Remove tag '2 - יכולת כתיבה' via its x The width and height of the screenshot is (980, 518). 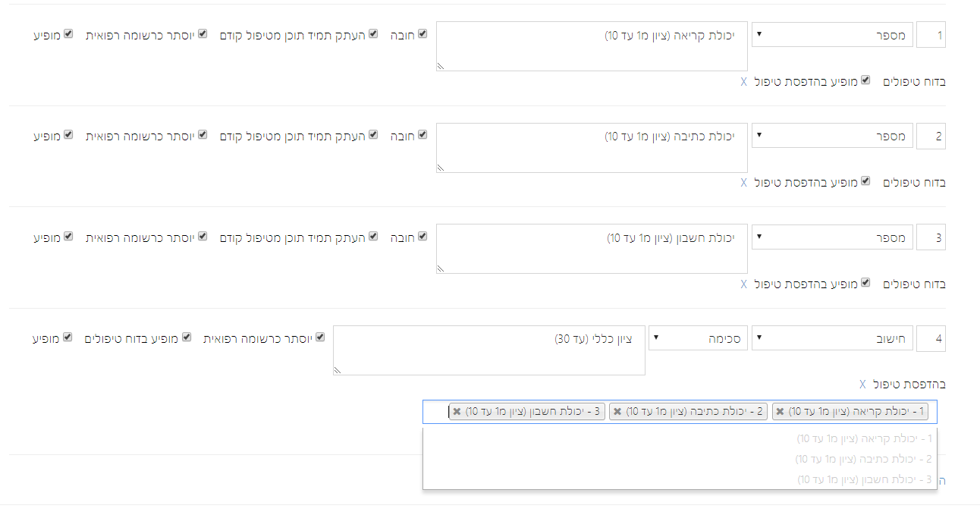[x=617, y=412]
